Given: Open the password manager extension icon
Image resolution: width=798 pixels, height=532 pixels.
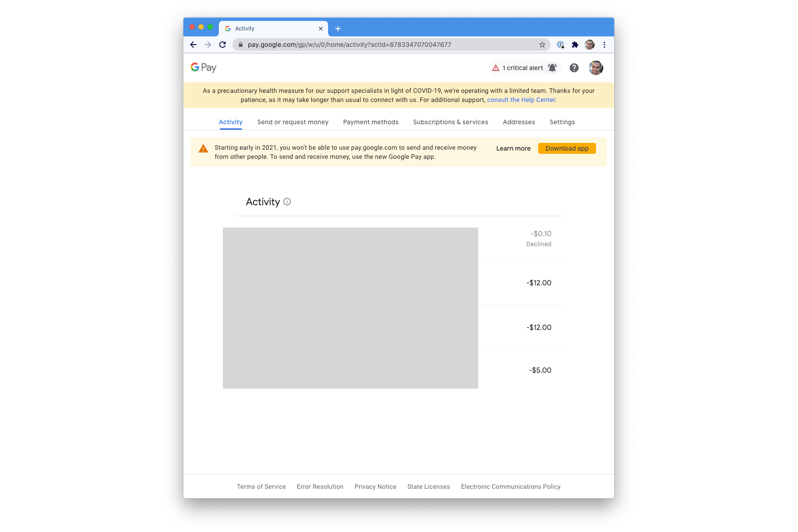Looking at the screenshot, I should click(x=561, y=45).
